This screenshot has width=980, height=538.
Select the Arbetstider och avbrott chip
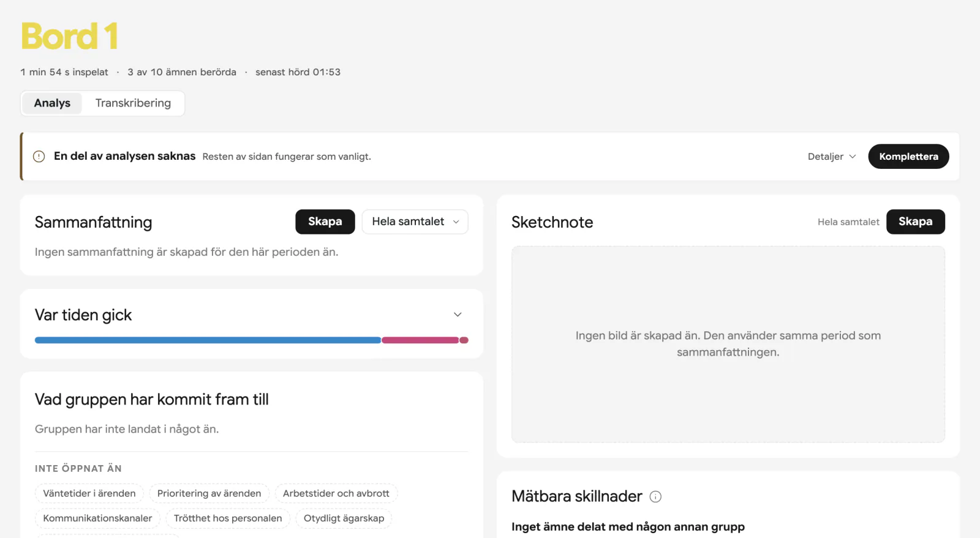coord(336,493)
